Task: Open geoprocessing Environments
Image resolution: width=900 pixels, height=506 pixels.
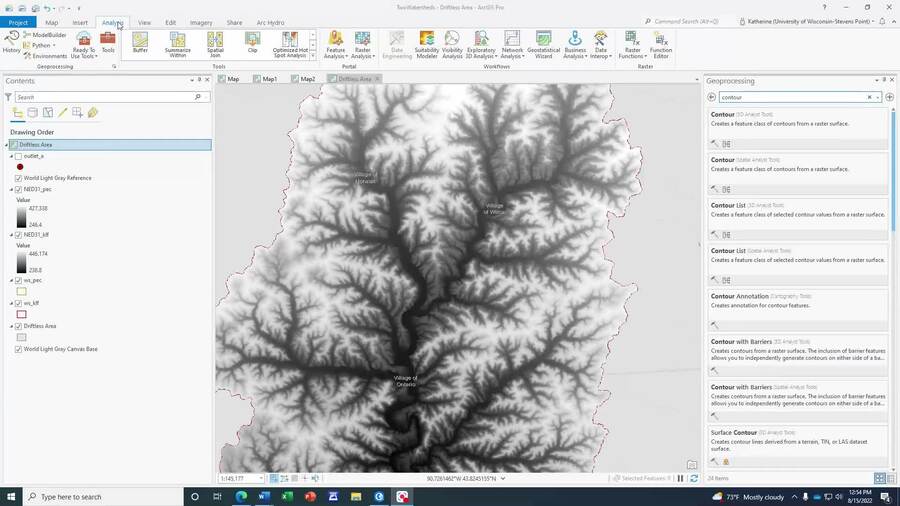Action: click(45, 56)
